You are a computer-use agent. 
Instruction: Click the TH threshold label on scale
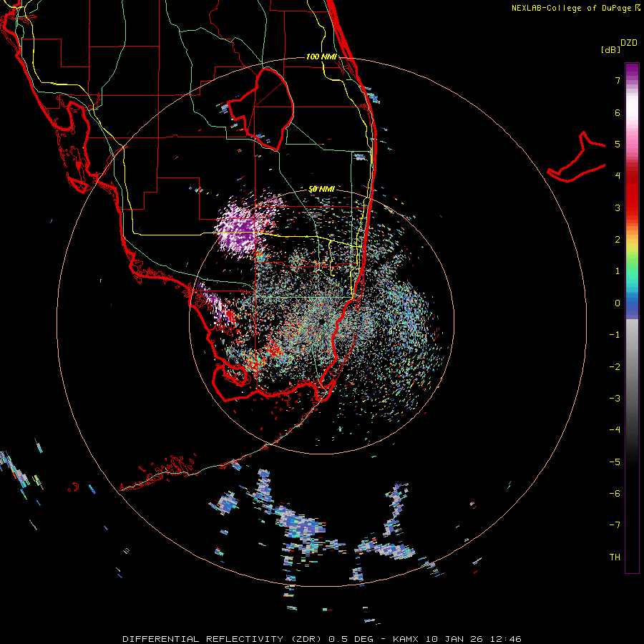[x=615, y=557]
